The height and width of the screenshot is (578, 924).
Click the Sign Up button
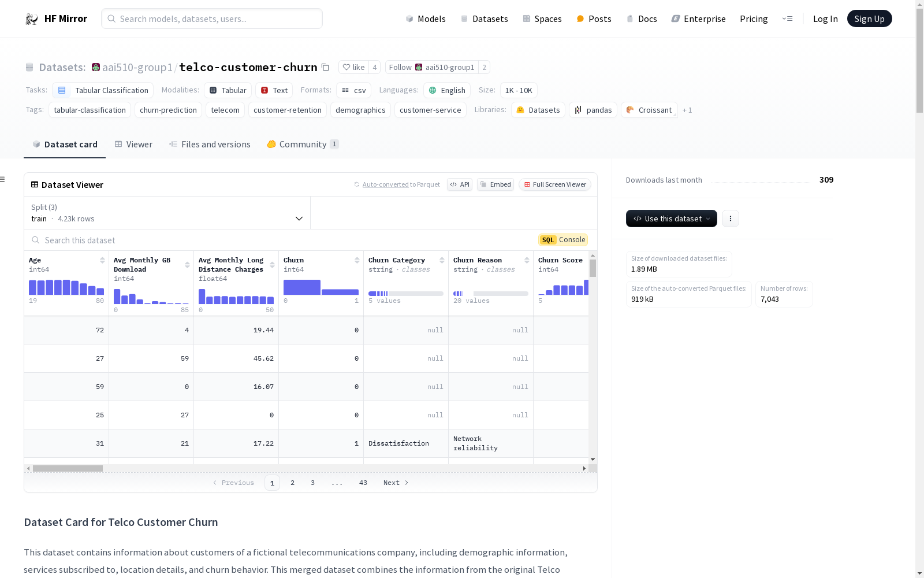[869, 18]
